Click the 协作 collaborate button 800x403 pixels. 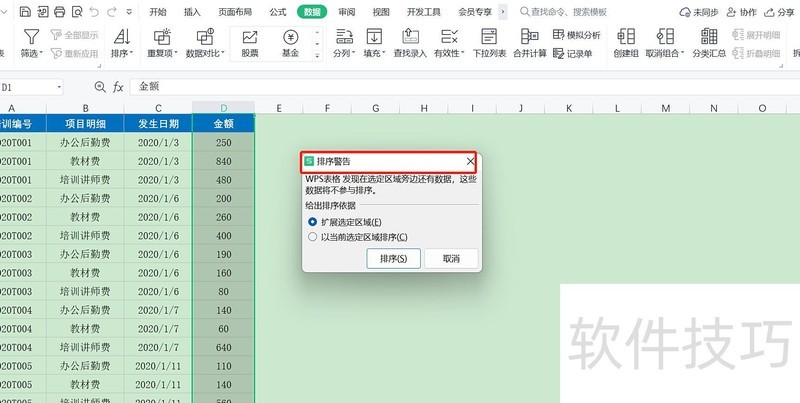click(741, 12)
